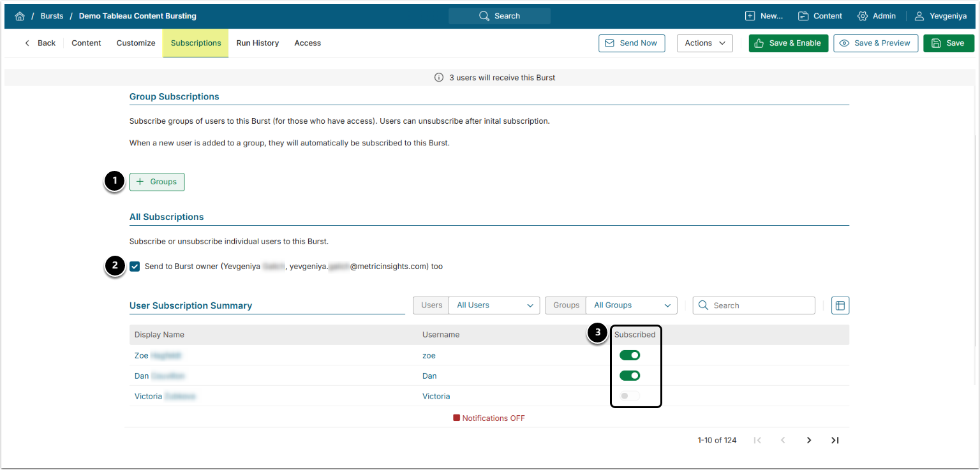Turn off Dan's subscription toggle

[x=629, y=376]
